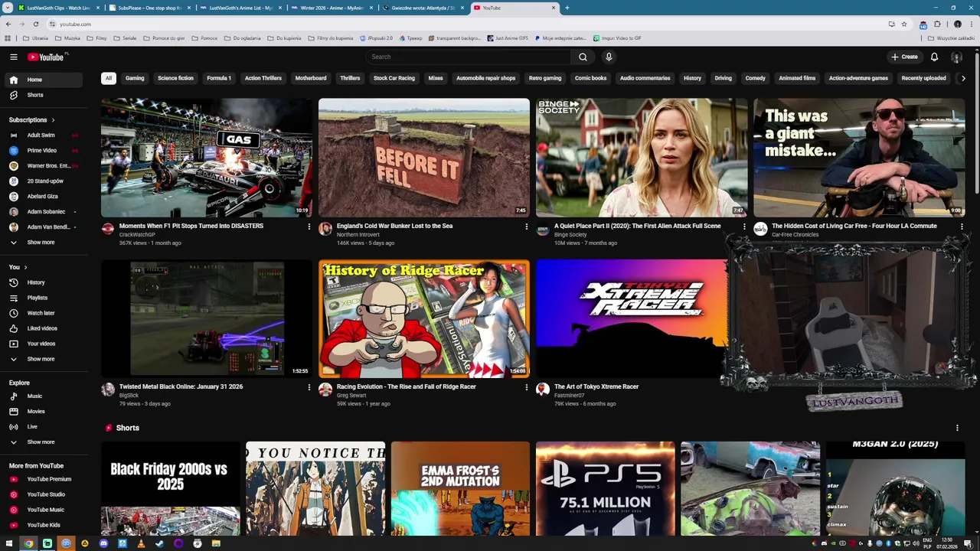The height and width of the screenshot is (551, 980).
Task: Open options for Cold War Bunker video
Action: click(x=526, y=227)
